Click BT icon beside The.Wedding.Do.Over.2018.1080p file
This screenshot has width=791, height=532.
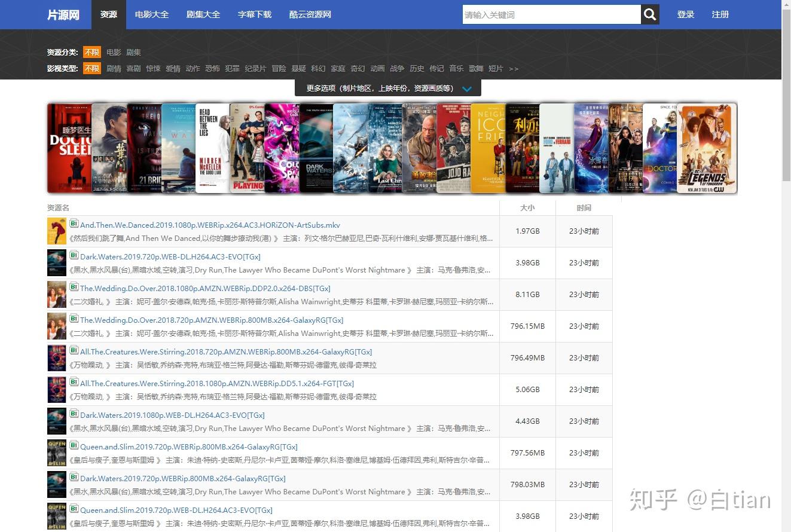74,288
